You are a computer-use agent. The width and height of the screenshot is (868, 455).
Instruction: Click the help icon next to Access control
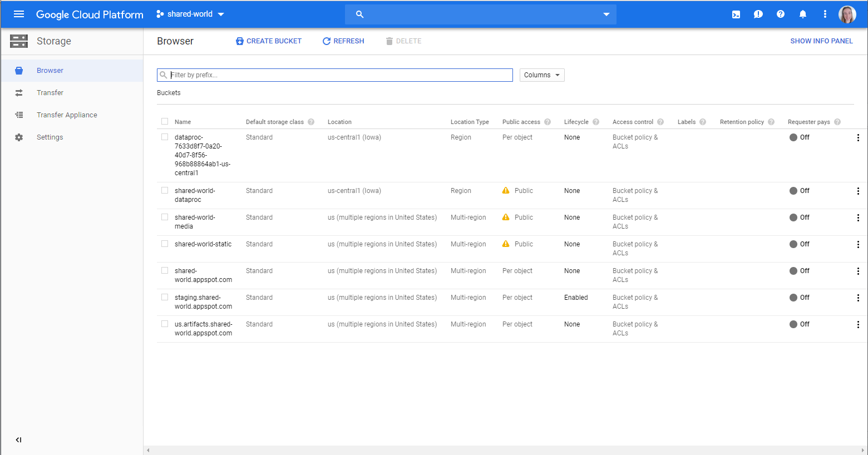point(660,122)
